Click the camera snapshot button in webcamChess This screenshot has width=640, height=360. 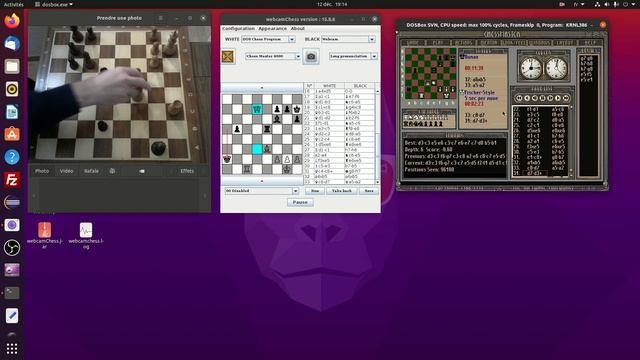[x=311, y=57]
